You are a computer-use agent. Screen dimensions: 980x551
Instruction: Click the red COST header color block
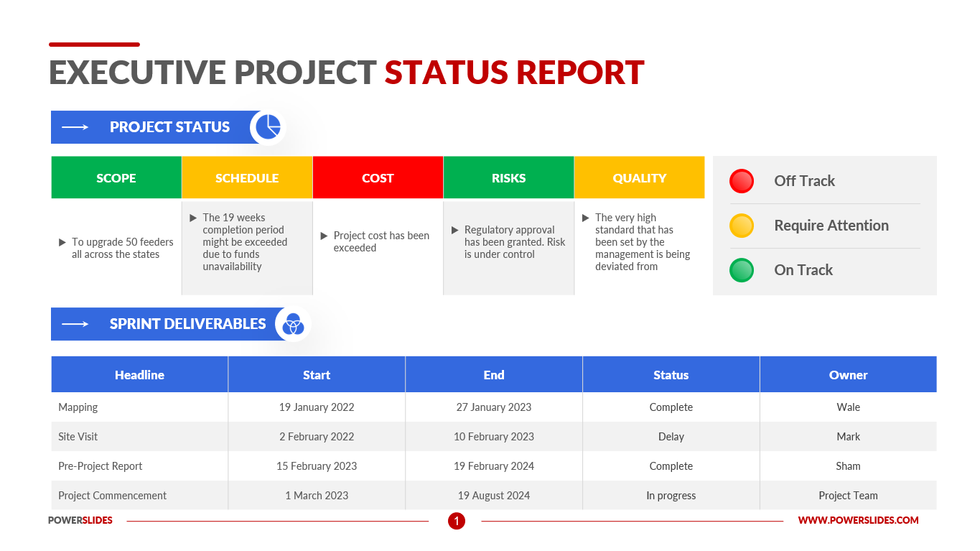378,177
